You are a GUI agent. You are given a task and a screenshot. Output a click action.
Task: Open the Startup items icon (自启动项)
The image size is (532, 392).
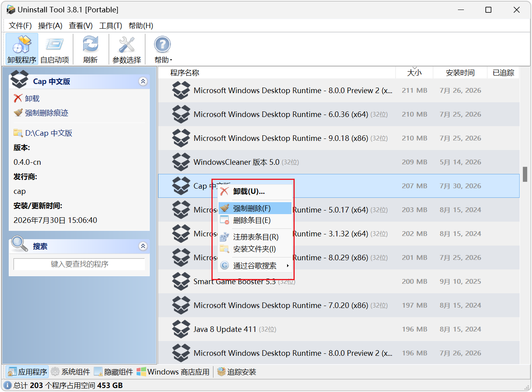(55, 49)
